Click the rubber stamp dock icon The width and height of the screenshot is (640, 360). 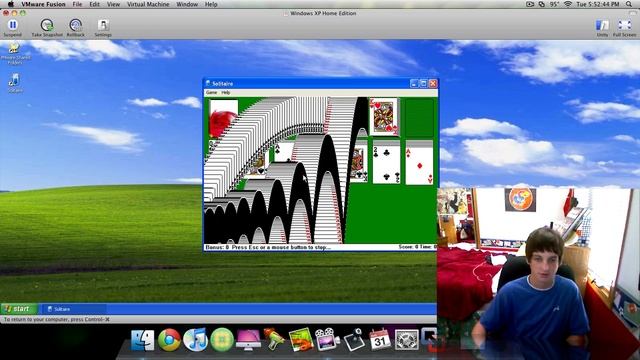point(353,340)
